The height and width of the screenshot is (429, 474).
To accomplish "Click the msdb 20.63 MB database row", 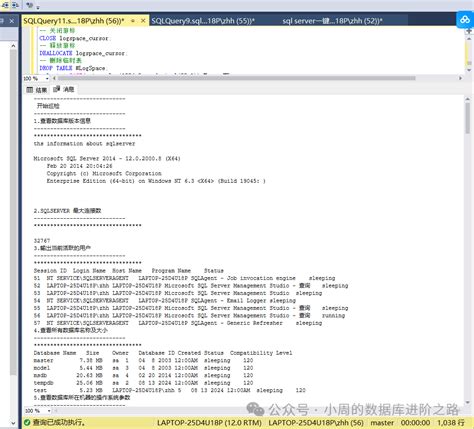I will pos(143,375).
